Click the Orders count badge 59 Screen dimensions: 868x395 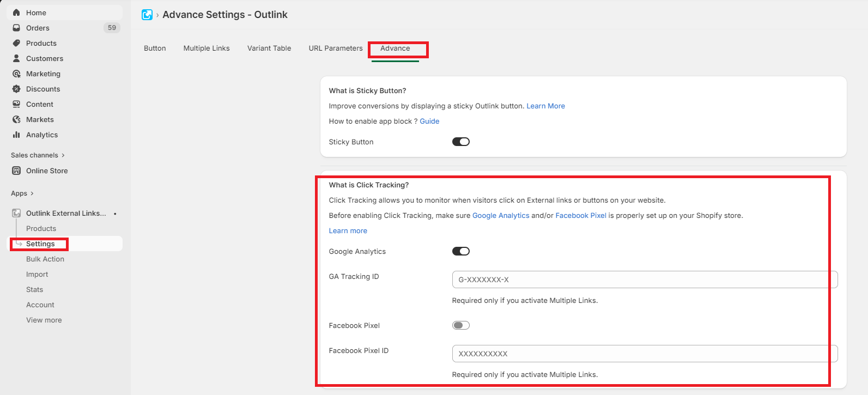[112, 28]
